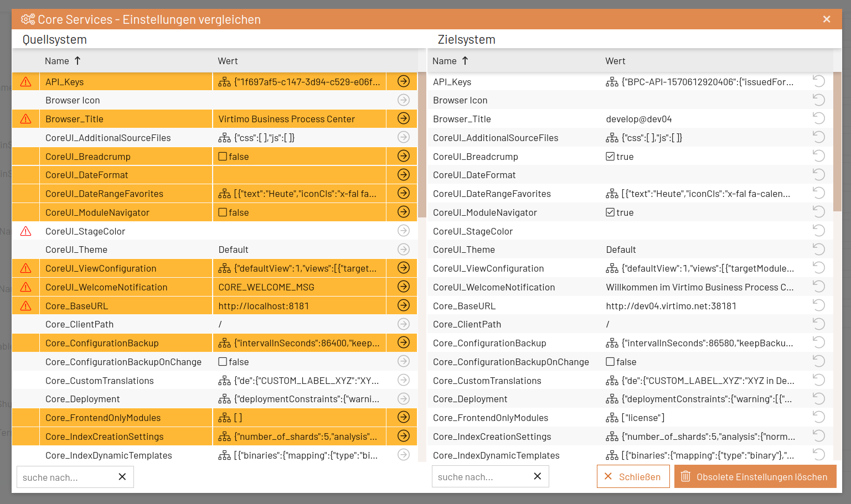851x504 pixels.
Task: Click the warning icon beside CoreUI_StageColor
Action: [25, 231]
